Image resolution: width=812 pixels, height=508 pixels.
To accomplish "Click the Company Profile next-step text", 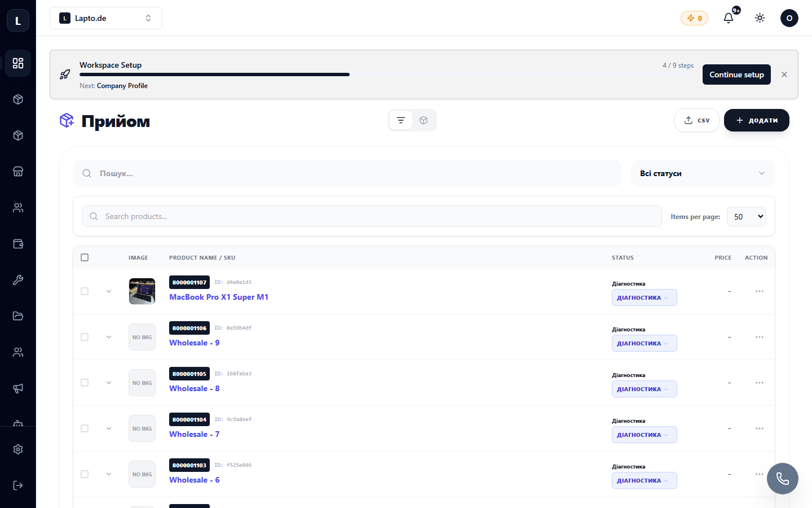I will (122, 86).
